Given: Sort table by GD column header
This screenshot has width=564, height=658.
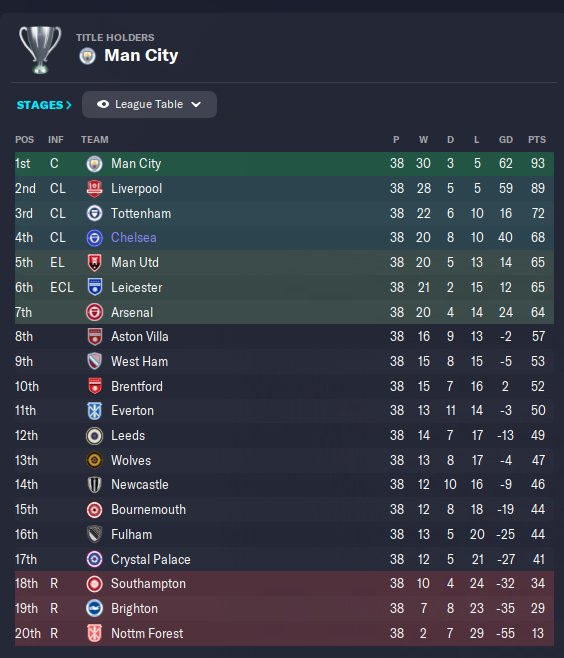Looking at the screenshot, I should (506, 140).
